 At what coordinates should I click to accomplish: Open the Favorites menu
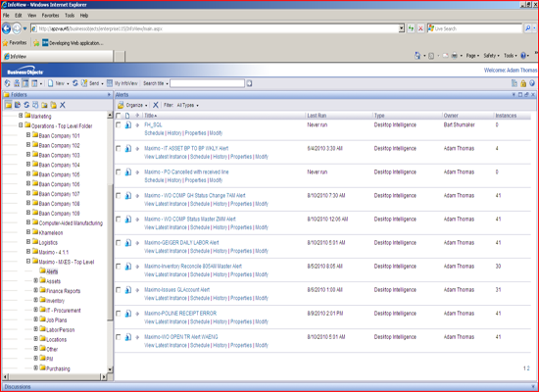click(50, 16)
